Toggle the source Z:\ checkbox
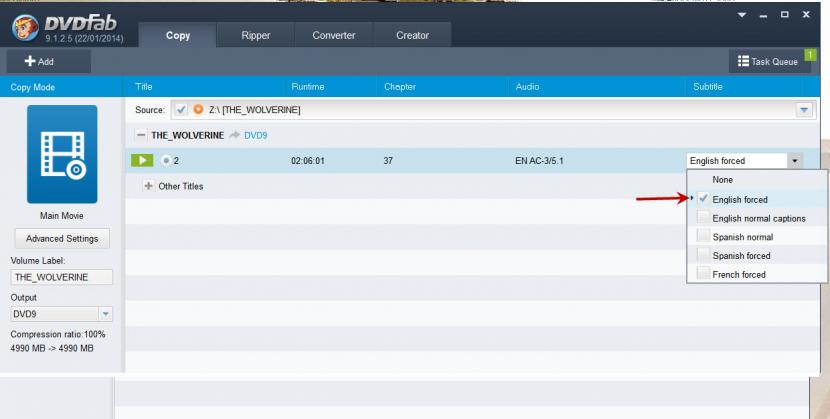The image size is (830, 419). point(181,110)
